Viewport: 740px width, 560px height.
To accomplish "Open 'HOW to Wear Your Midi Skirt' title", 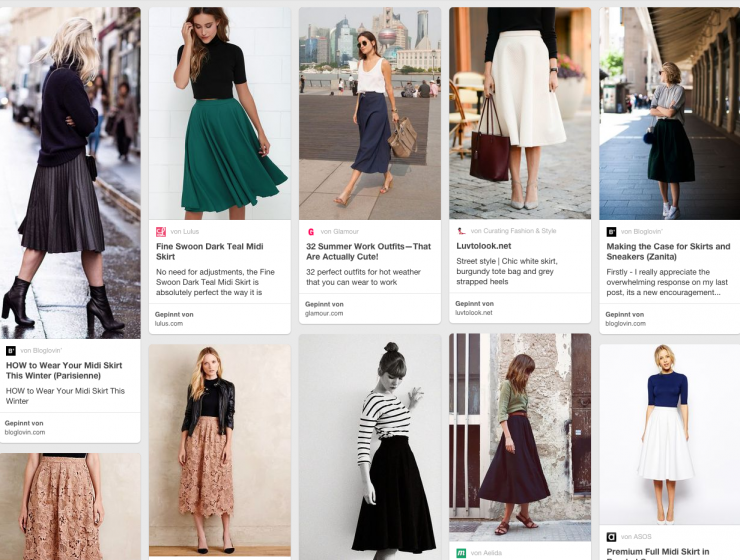I will [66, 370].
